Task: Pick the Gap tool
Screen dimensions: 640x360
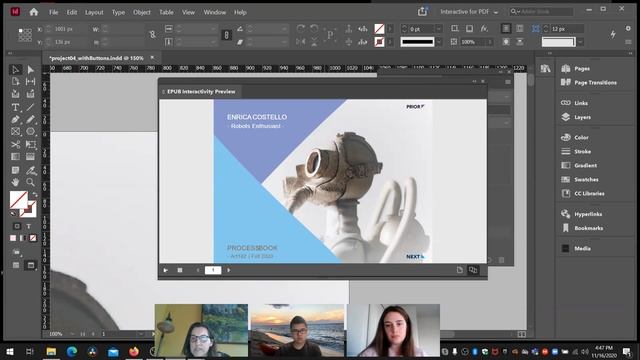Action: pyautogui.click(x=31, y=82)
